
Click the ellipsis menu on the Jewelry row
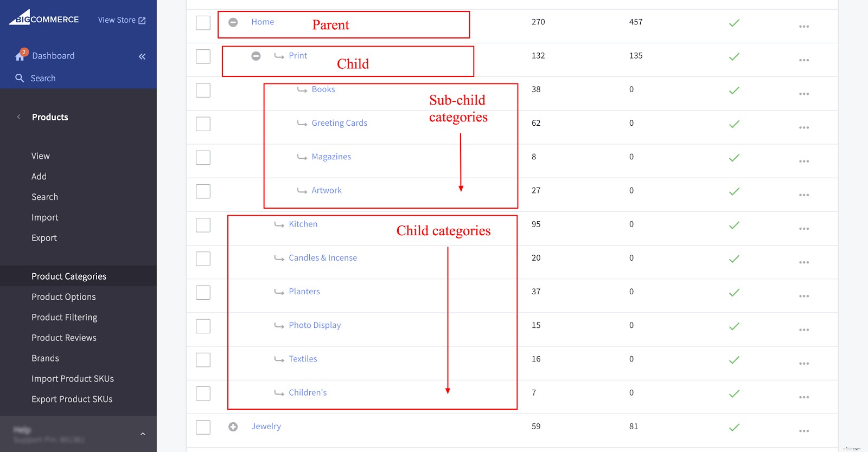coord(804,430)
